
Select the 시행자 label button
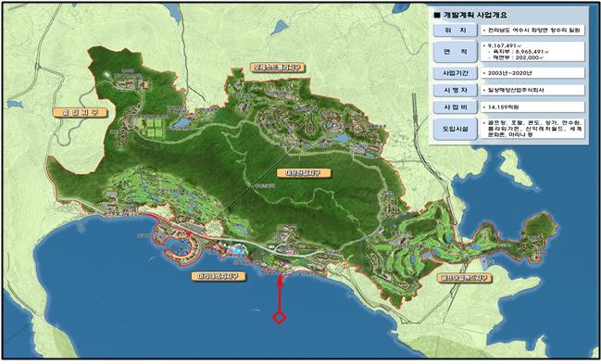tap(456, 90)
